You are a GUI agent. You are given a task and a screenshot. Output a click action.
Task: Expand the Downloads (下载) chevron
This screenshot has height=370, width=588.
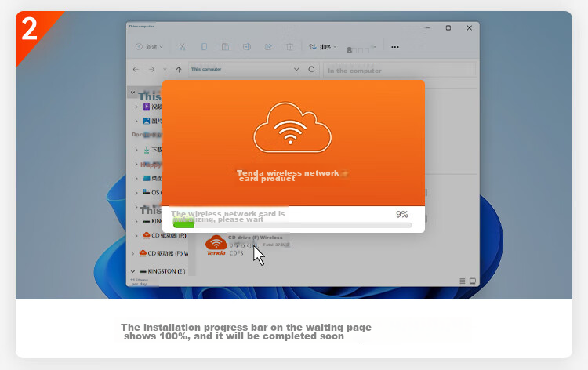tap(136, 150)
